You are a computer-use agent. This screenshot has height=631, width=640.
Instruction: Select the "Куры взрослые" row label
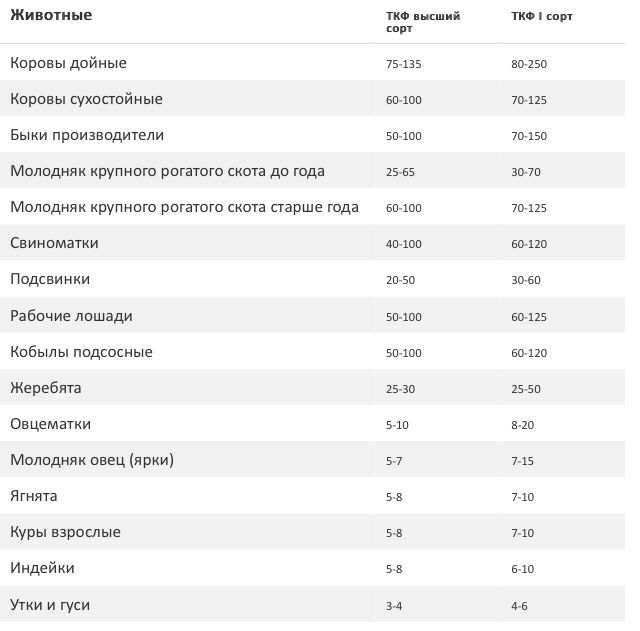click(65, 532)
